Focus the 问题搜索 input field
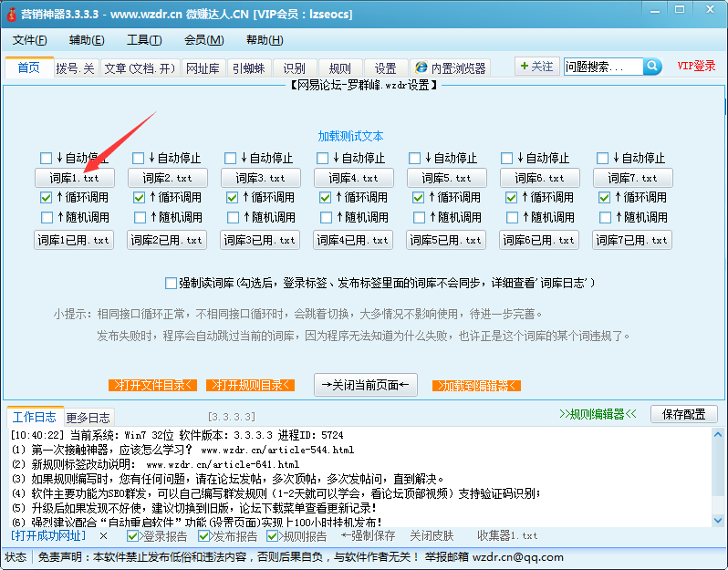This screenshot has width=728, height=570. [604, 67]
